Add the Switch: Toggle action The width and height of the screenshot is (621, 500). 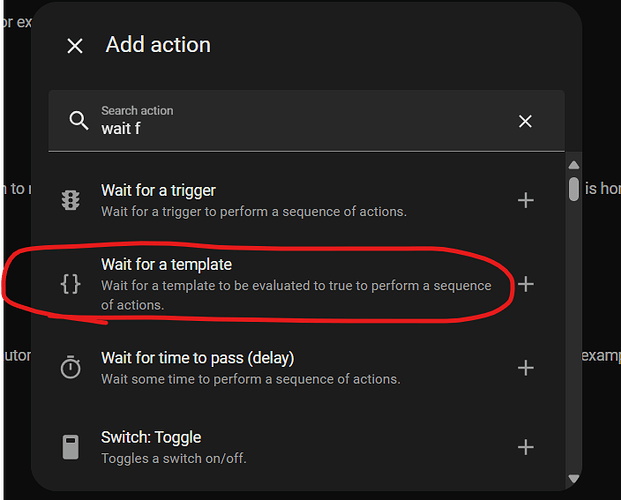[525, 447]
